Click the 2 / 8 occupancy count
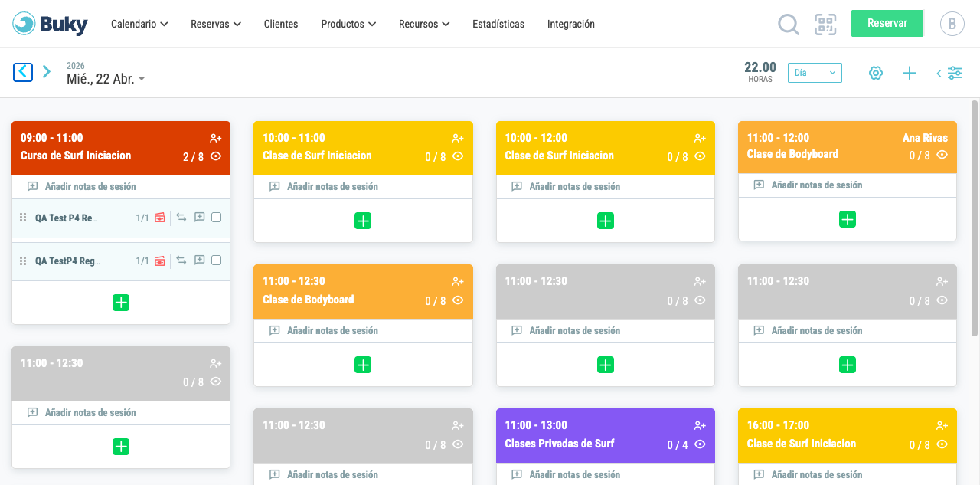 pyautogui.click(x=193, y=157)
